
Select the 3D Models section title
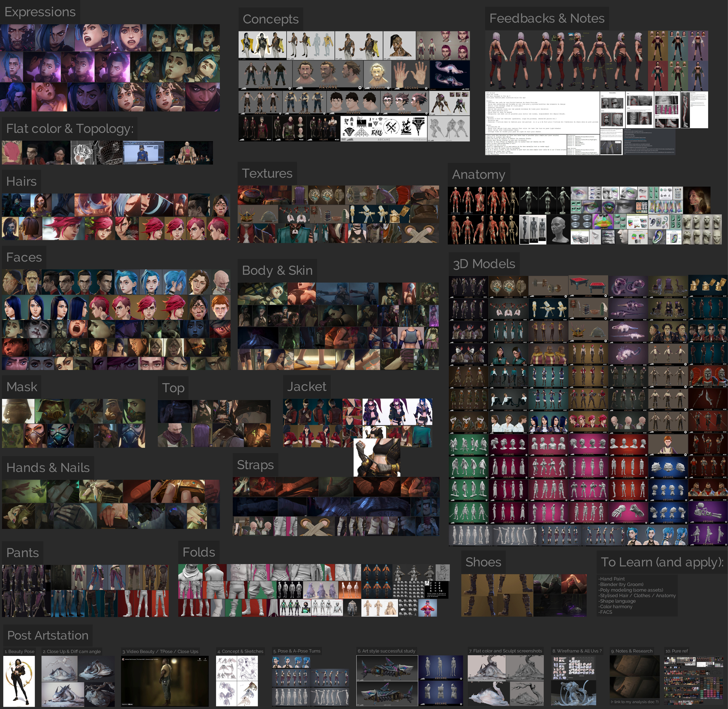(484, 264)
